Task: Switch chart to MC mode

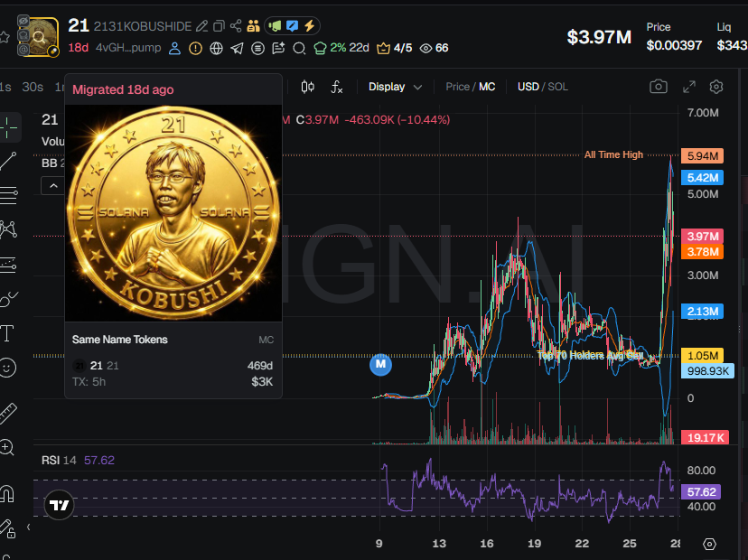Action: (487, 87)
